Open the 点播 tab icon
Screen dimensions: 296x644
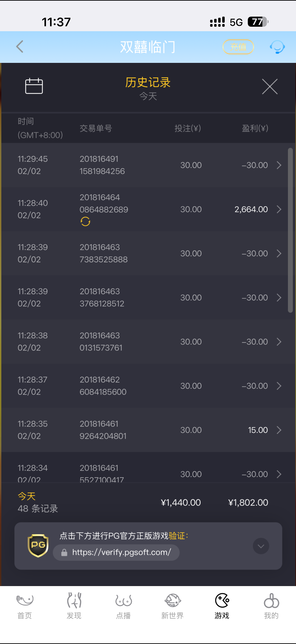click(123, 601)
